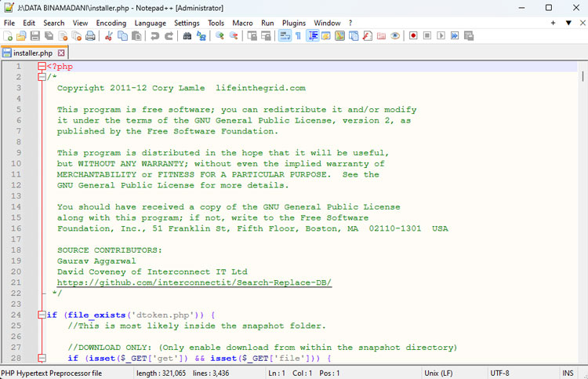
Task: Click the menu bar X to close the document
Action: (x=583, y=23)
